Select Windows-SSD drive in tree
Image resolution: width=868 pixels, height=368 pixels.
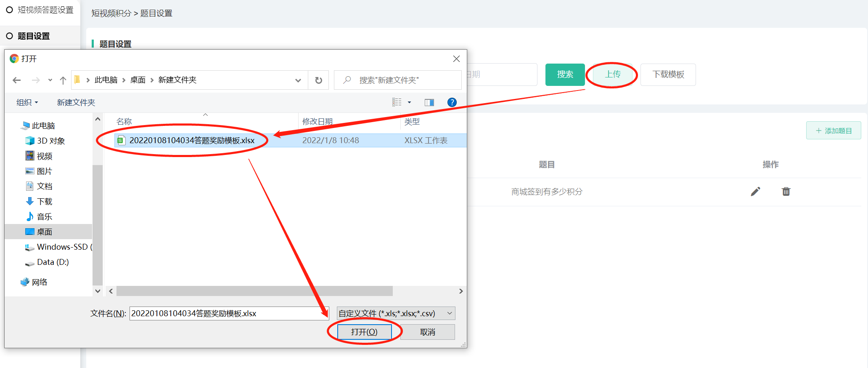pyautogui.click(x=58, y=247)
